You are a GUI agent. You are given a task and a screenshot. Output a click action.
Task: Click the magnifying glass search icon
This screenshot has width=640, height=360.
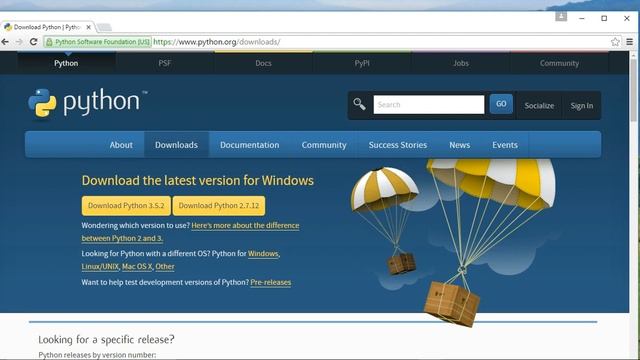pos(359,104)
